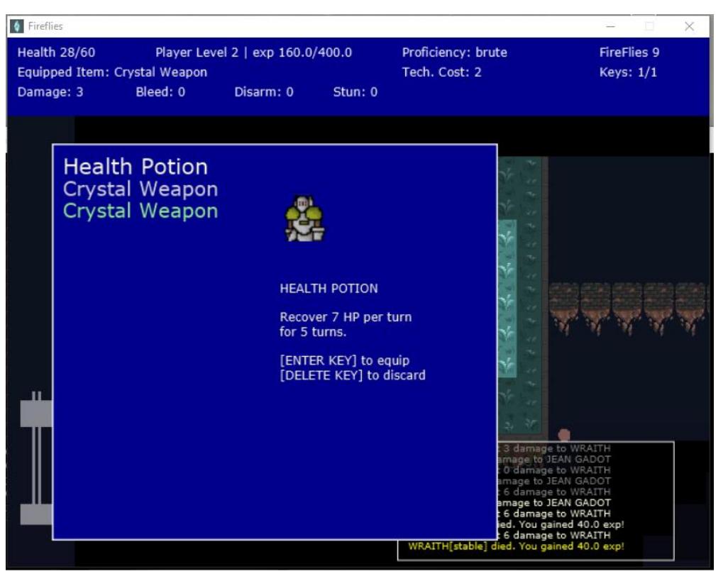This screenshot has width=728, height=571.
Task: Click the Bleed: 0 stat
Action: [x=160, y=92]
